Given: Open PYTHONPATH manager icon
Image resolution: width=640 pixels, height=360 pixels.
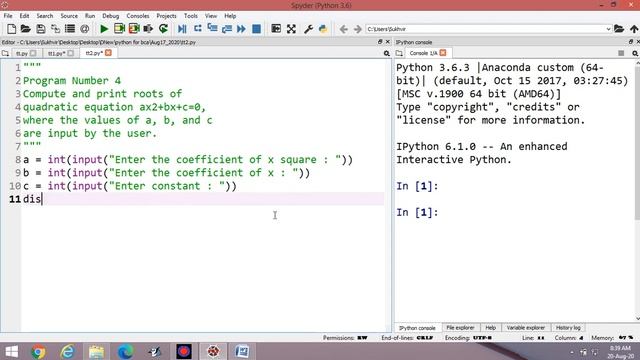Looking at the screenshot, I should click(323, 29).
